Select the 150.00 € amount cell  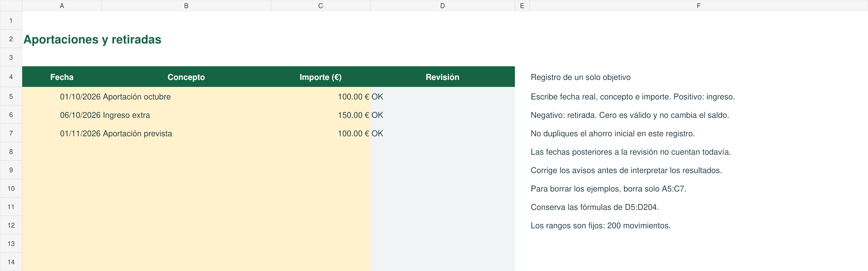tap(321, 115)
